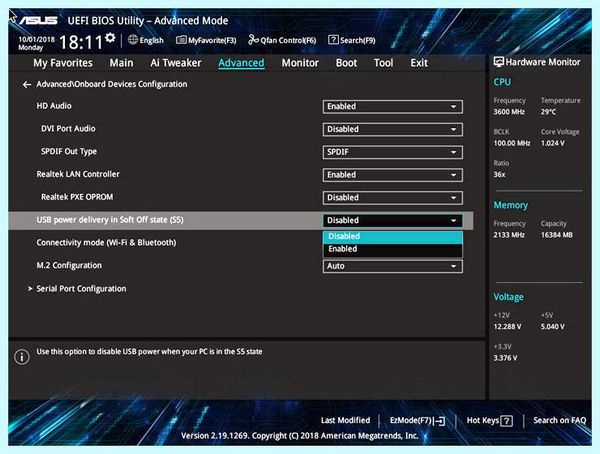Open the Ai Tweaker tab
This screenshot has height=454, width=600.
[x=176, y=63]
